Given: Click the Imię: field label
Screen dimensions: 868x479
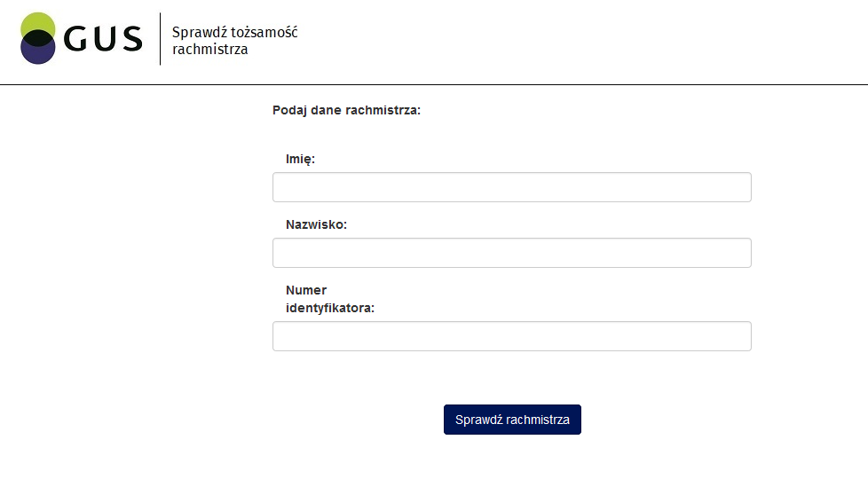Looking at the screenshot, I should [300, 160].
